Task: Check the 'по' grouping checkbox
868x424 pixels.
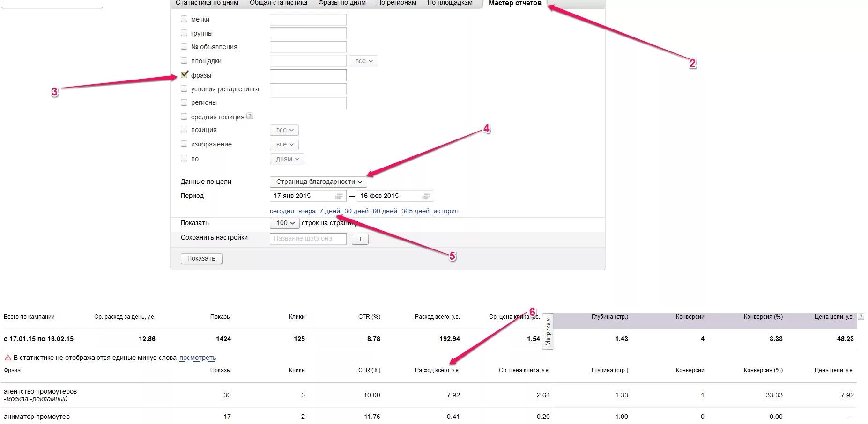Action: pos(184,158)
